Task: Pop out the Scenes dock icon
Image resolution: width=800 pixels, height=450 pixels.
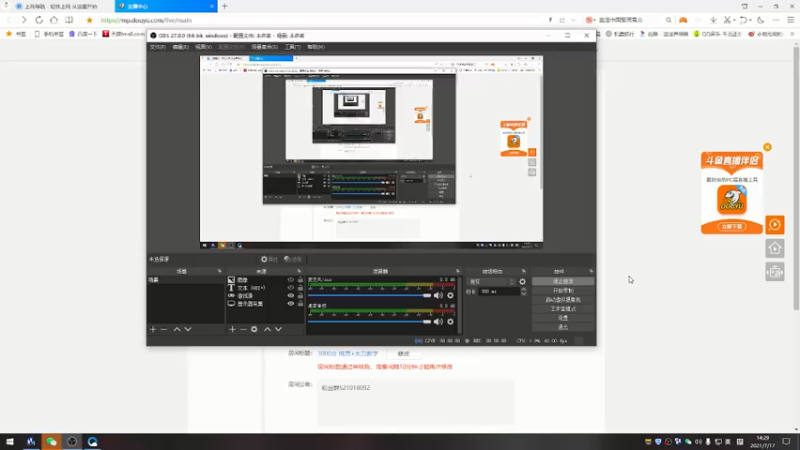Action: pos(220,271)
